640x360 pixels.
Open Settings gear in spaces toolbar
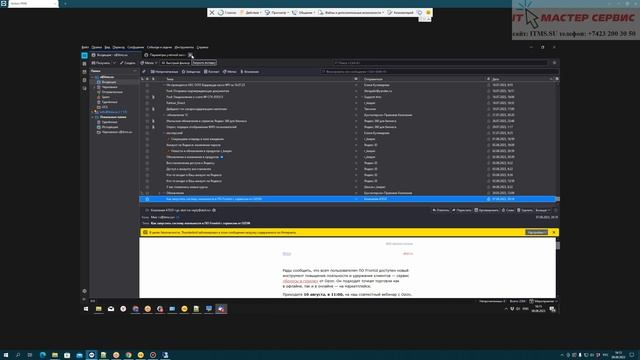point(84,291)
